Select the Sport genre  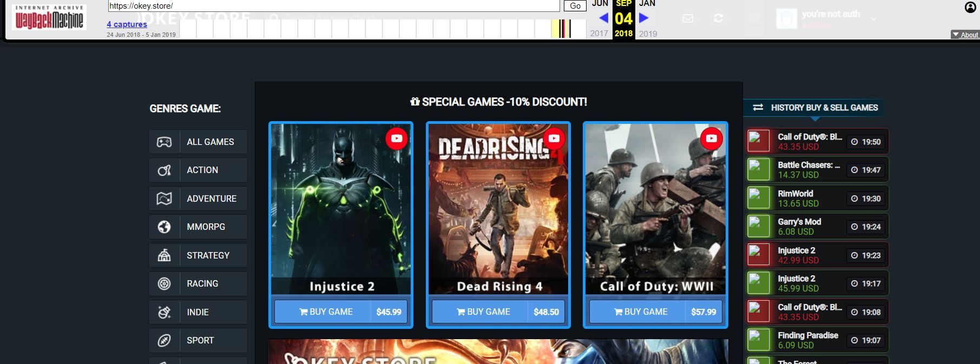(x=198, y=340)
